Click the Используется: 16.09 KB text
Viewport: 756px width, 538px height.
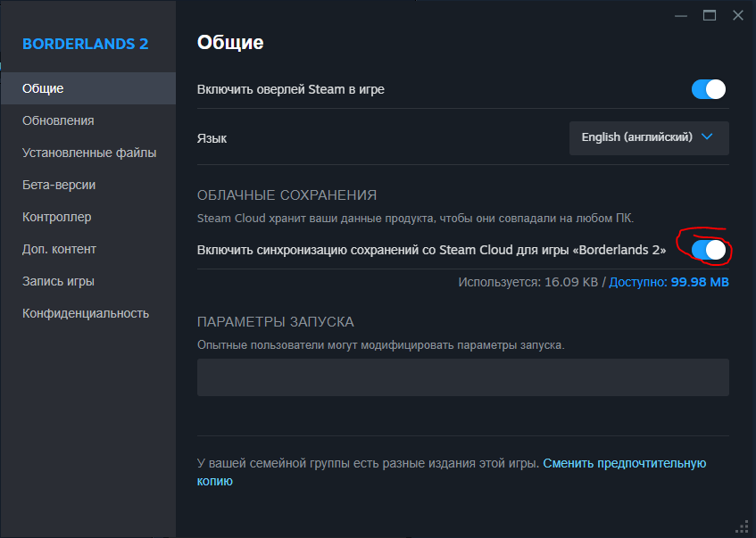click(x=528, y=282)
